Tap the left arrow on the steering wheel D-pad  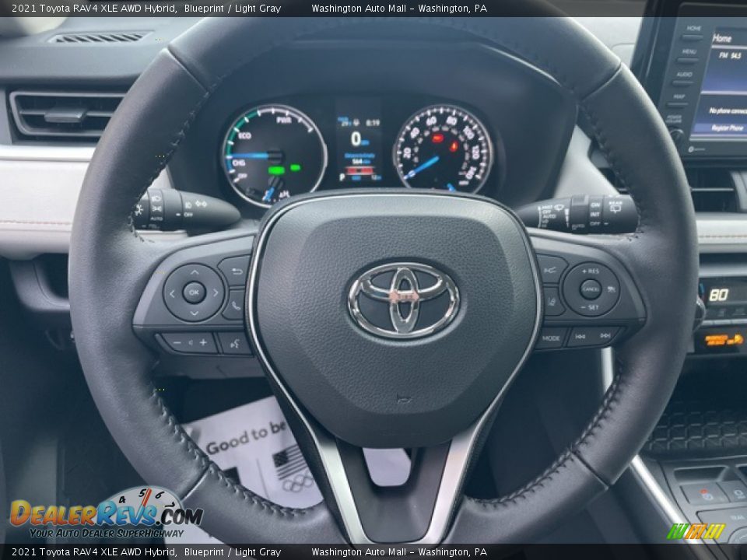click(x=173, y=293)
